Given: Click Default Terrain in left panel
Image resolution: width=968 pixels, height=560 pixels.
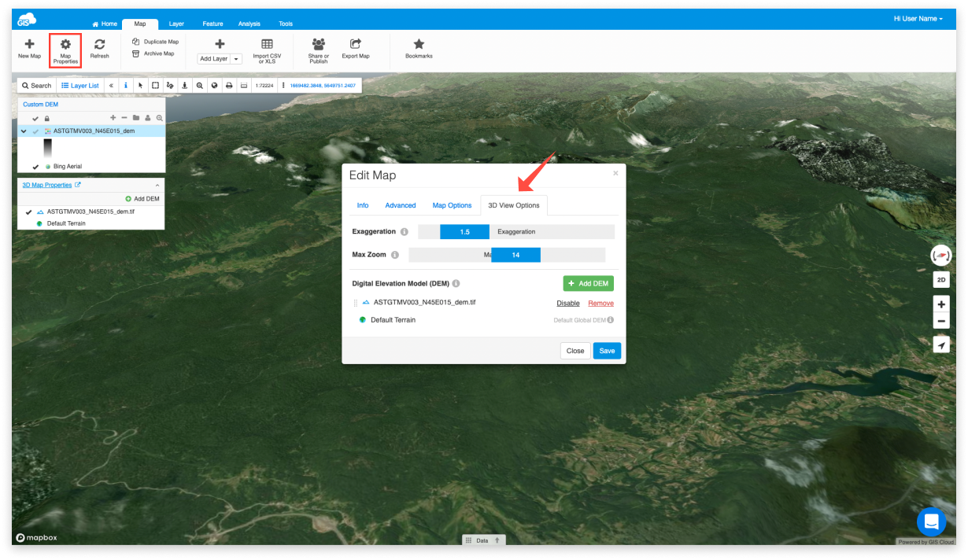Looking at the screenshot, I should click(66, 223).
